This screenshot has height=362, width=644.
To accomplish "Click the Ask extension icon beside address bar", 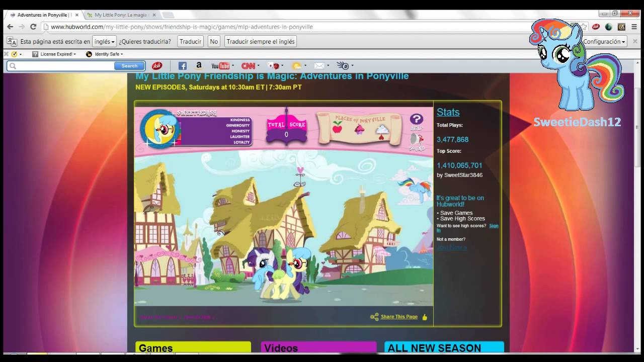I will [x=596, y=27].
